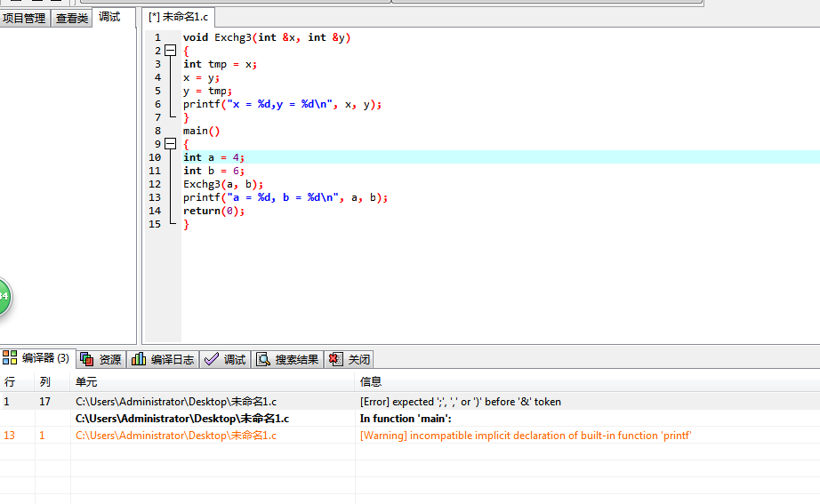Click the file path in the error row
The image size is (820, 504).
tap(176, 402)
